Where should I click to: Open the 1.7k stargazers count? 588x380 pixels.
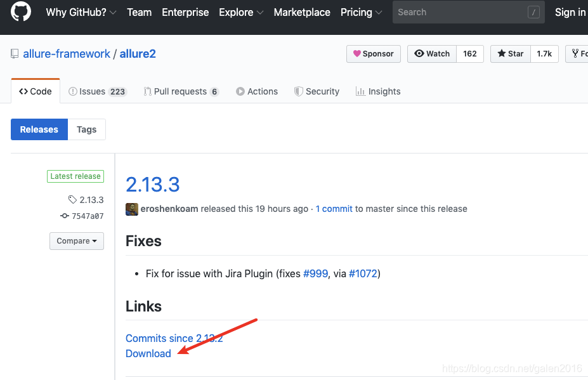544,54
